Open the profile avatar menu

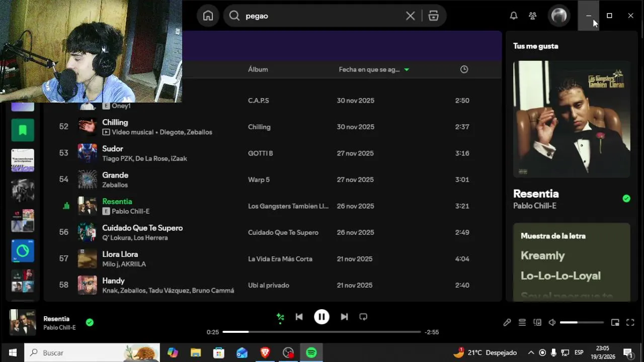pos(558,16)
